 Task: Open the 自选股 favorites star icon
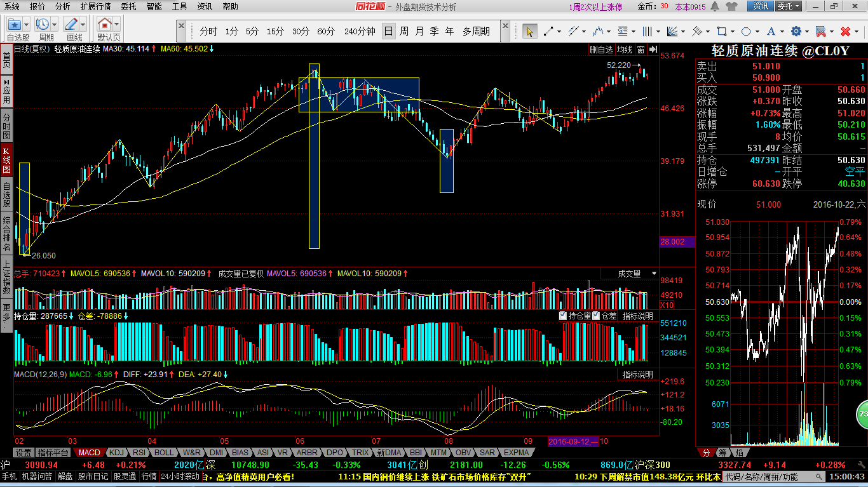[x=14, y=25]
